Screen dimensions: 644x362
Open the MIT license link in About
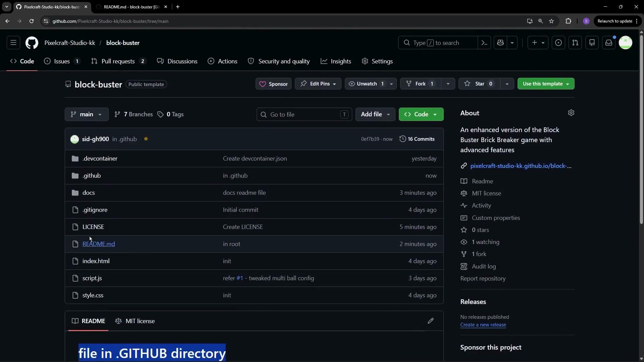pos(486,193)
